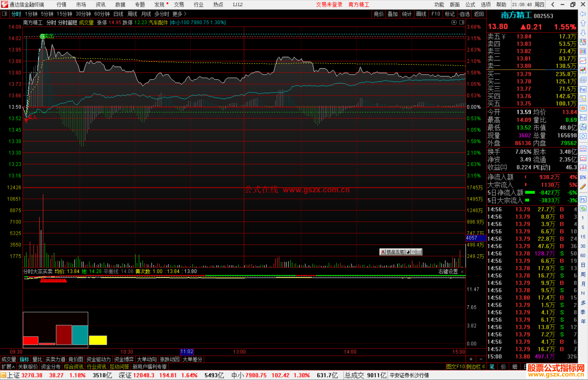Click the 右键设置 label in indicator panel
This screenshot has width=588, height=380.
(x=448, y=272)
